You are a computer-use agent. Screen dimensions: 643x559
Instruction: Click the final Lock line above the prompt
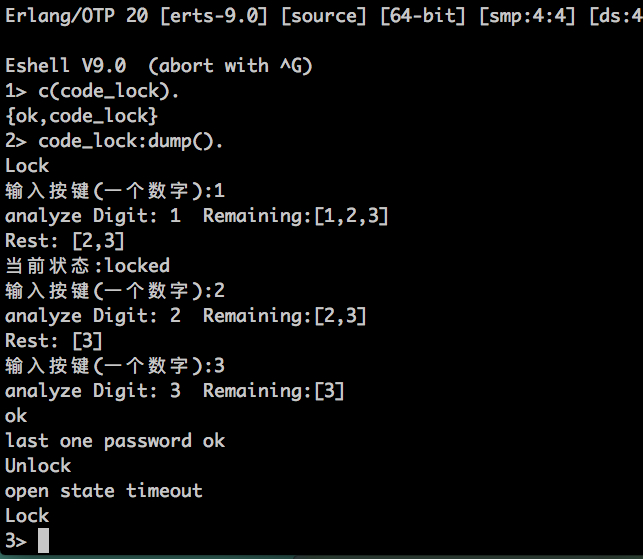click(x=27, y=516)
